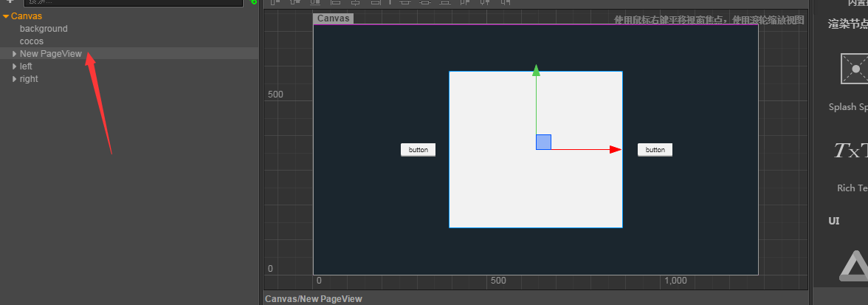Click the Canvas label in scene view

pyautogui.click(x=334, y=18)
